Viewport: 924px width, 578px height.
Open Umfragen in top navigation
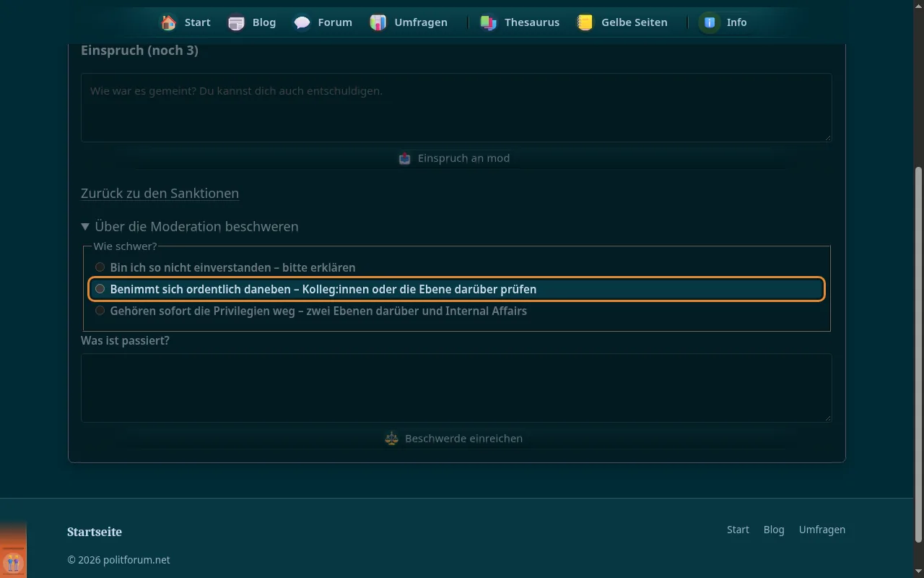[x=409, y=22]
